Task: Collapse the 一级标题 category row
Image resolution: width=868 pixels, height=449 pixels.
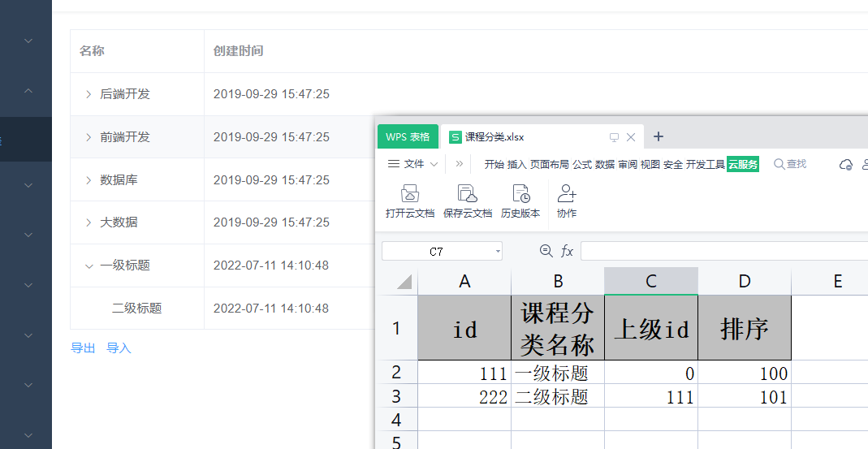Action: click(89, 266)
